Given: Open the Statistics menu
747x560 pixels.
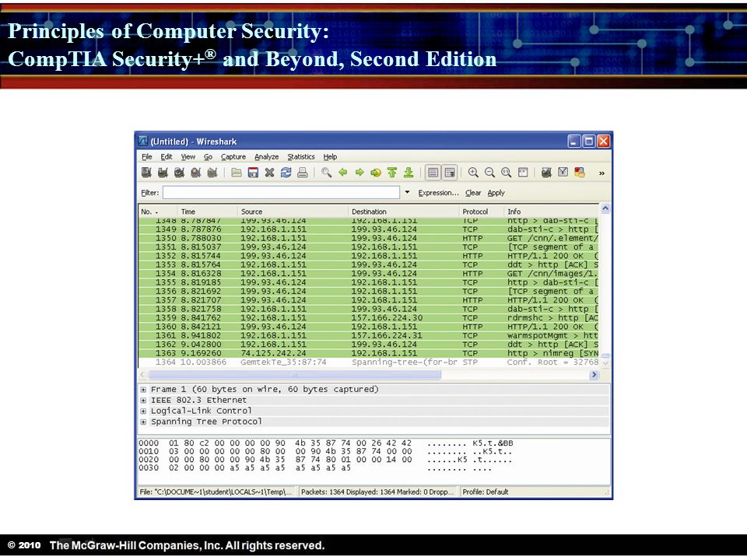Looking at the screenshot, I should point(300,156).
